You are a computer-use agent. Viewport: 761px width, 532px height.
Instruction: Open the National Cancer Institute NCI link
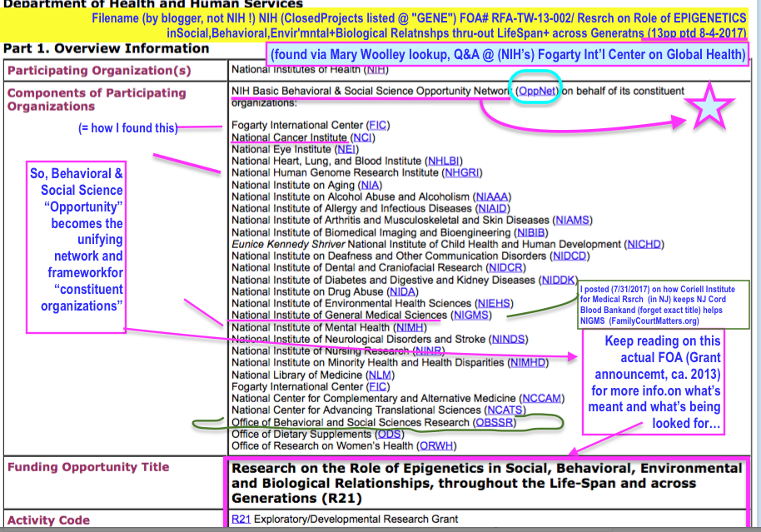(363, 137)
